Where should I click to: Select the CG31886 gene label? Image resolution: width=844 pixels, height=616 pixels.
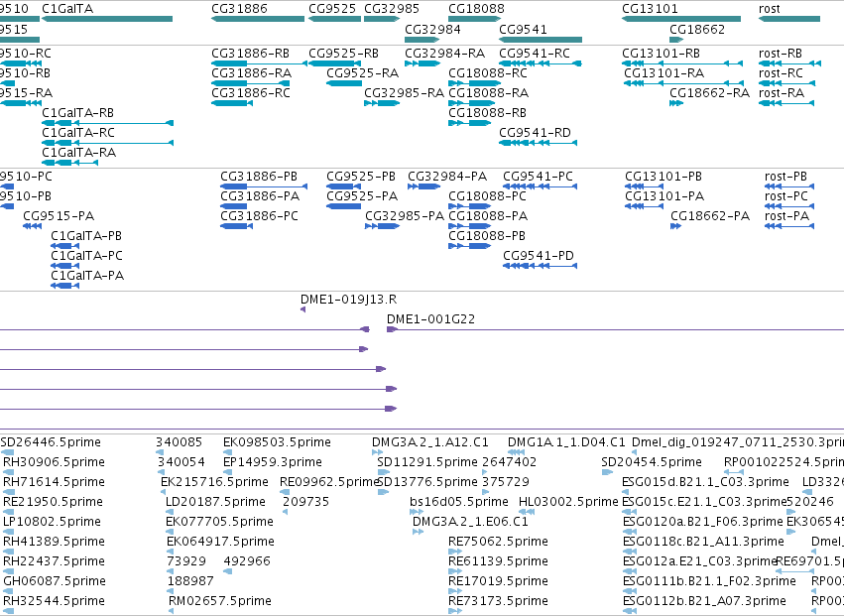(239, 9)
